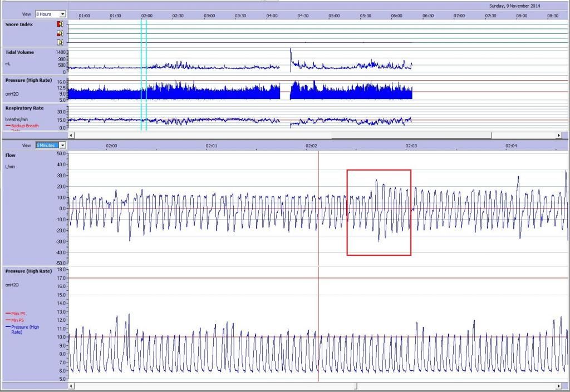Screen dimensions: 570x392
Task: Click the Backup Breath legend entry
Action: (24, 126)
